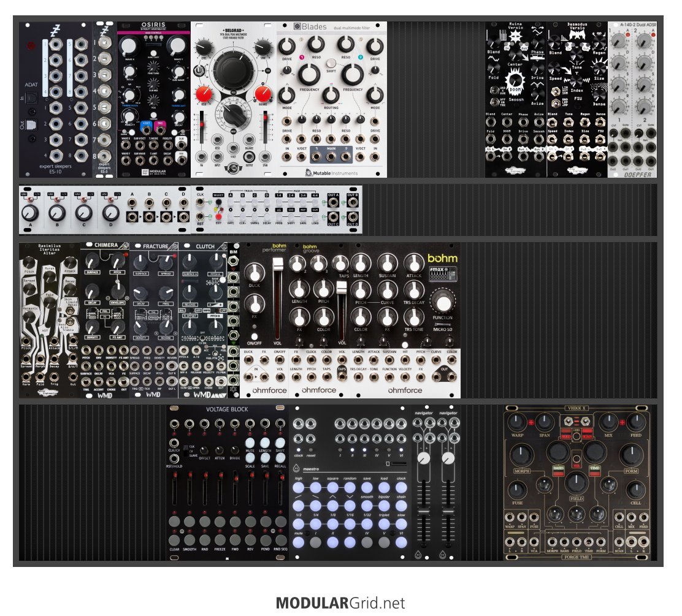Click the FIELD knob on VHIKK X
Screen dimensions: 682x616
(x=577, y=483)
